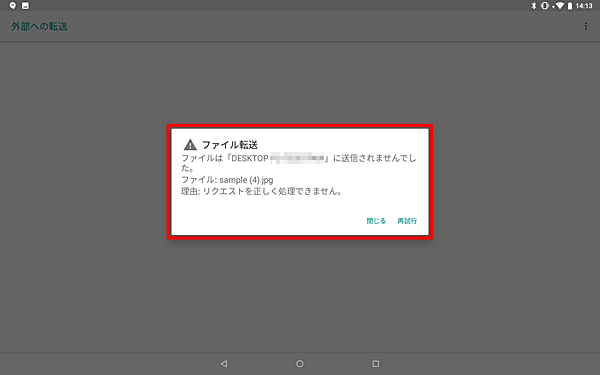Tap the 外部への転送 screen title
The width and height of the screenshot is (600, 375).
coord(39,26)
